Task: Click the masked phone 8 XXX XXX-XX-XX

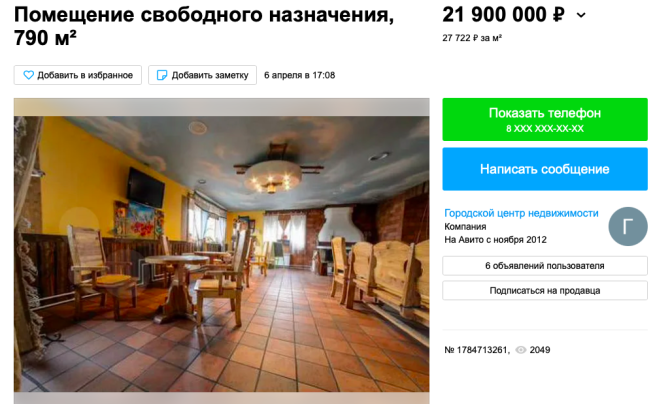Action: (545, 129)
